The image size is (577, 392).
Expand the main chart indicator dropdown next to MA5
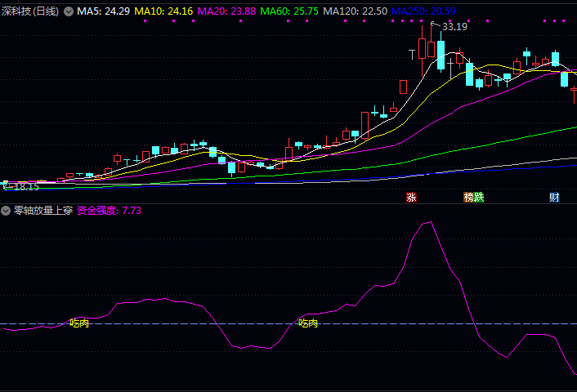[x=69, y=11]
